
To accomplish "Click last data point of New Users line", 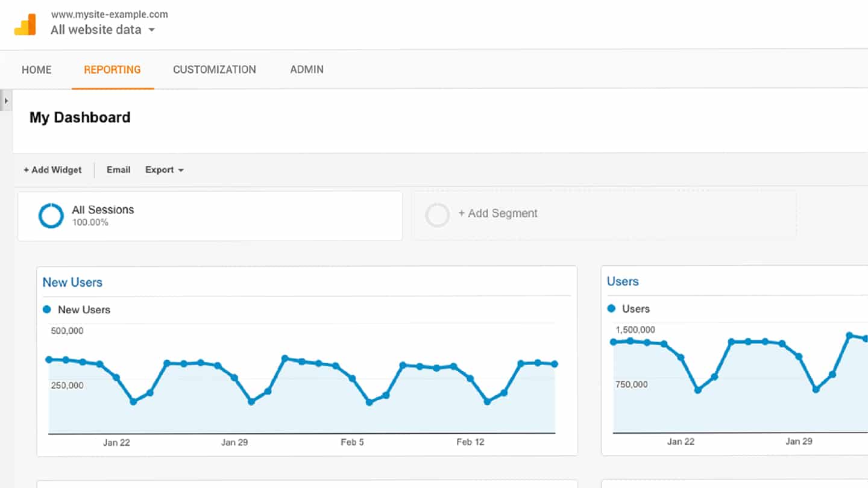I will [x=555, y=364].
